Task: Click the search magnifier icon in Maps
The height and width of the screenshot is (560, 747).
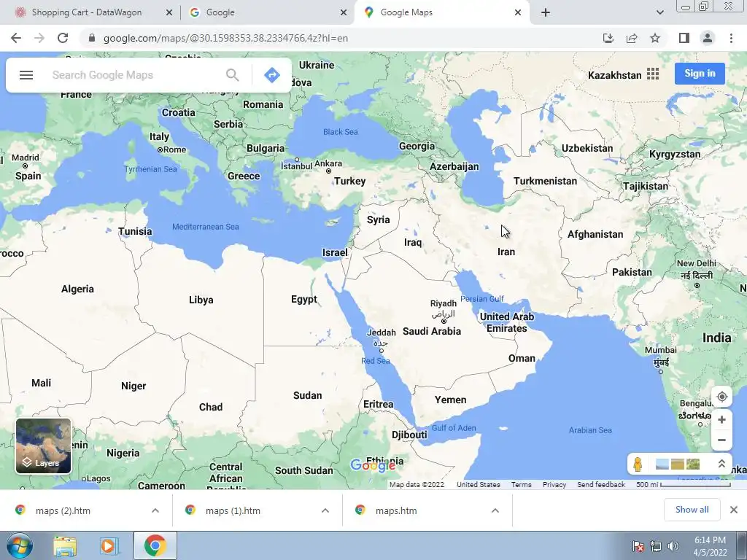Action: [233, 75]
